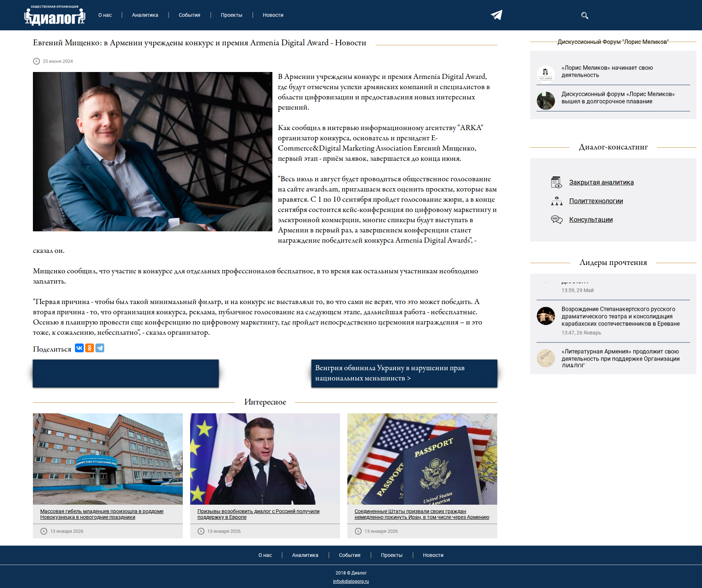The width and height of the screenshot is (702, 588).
Task: Click the Закрытая аналитика document icon
Action: 556,182
